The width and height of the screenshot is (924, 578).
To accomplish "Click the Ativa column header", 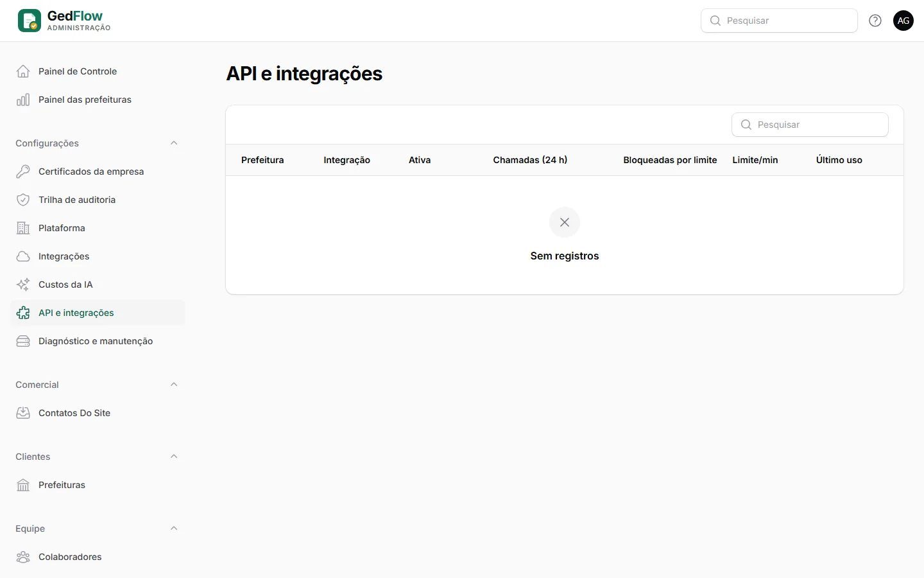I will coord(420,160).
